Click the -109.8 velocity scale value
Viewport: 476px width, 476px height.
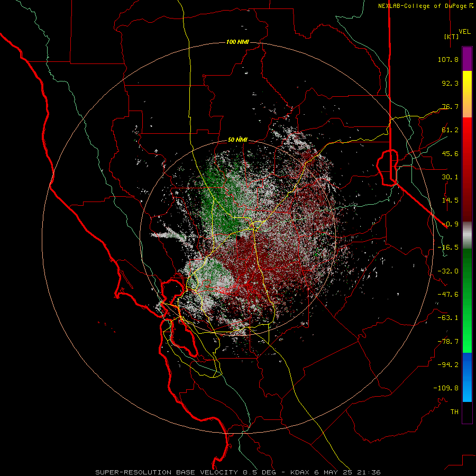(x=446, y=388)
